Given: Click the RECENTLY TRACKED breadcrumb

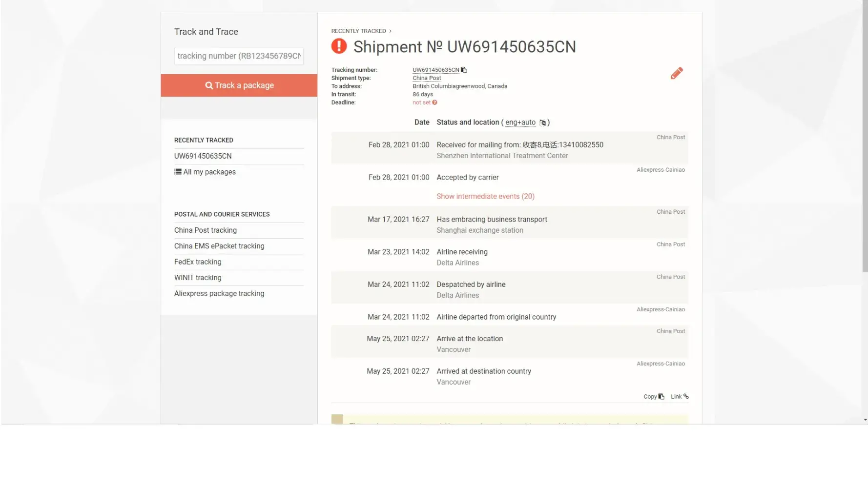Looking at the screenshot, I should click(x=358, y=31).
